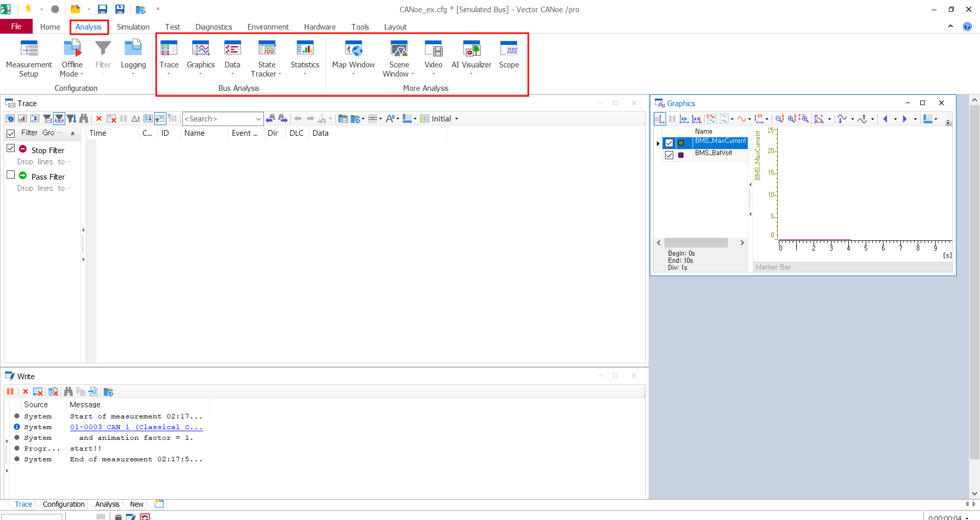This screenshot has height=520, width=980.
Task: Clear Trace window with red X icon
Action: [x=99, y=119]
